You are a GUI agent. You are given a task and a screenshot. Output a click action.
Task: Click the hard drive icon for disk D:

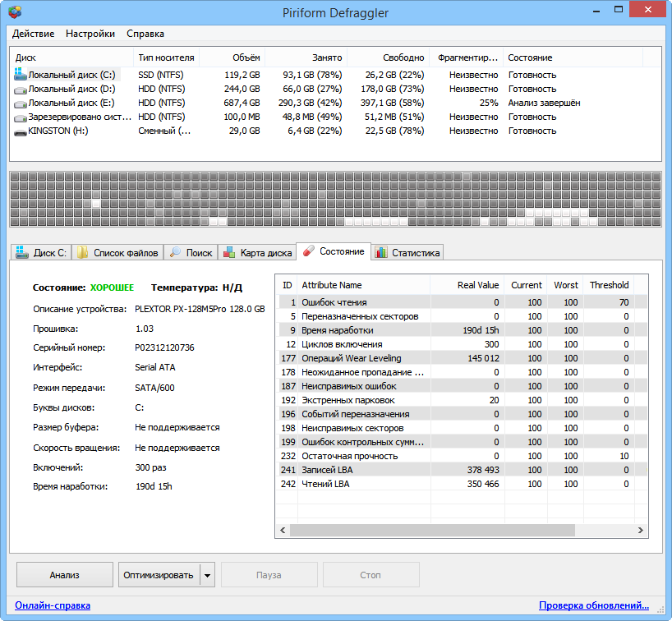click(x=21, y=90)
